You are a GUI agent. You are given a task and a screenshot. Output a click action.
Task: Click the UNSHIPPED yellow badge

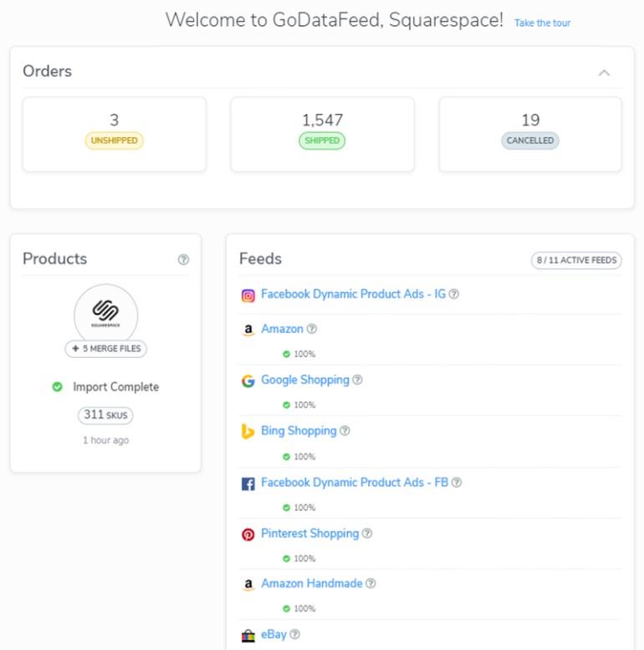click(115, 141)
